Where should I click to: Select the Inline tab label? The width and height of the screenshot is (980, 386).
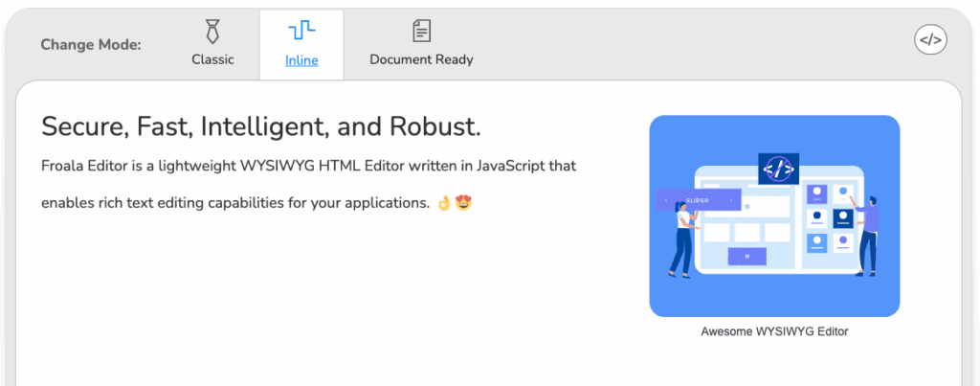click(x=301, y=60)
